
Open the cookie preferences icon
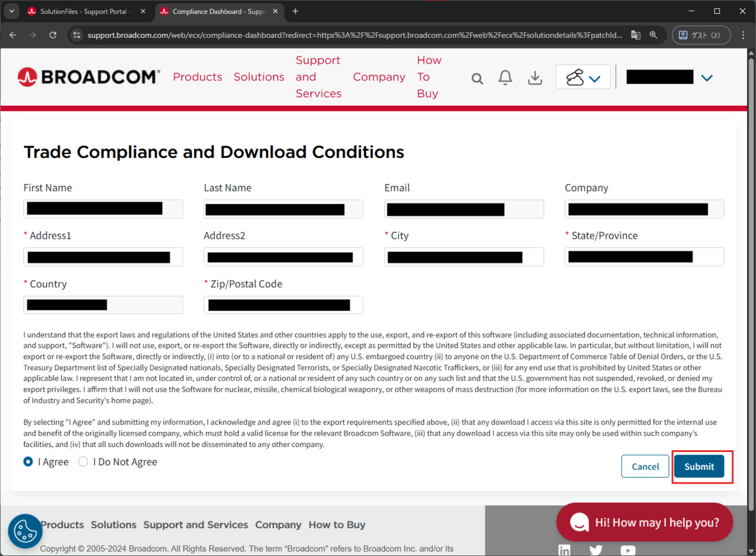point(25,531)
